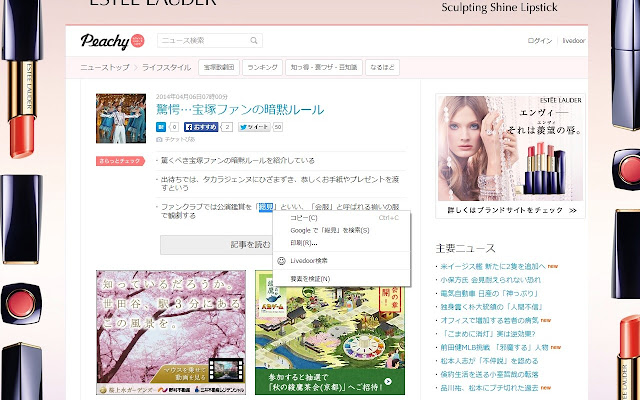Image resolution: width=640 pixels, height=400 pixels.
Task: Open news 前田健MLB挑戦「邪魔する」人物
Action: pos(494,347)
